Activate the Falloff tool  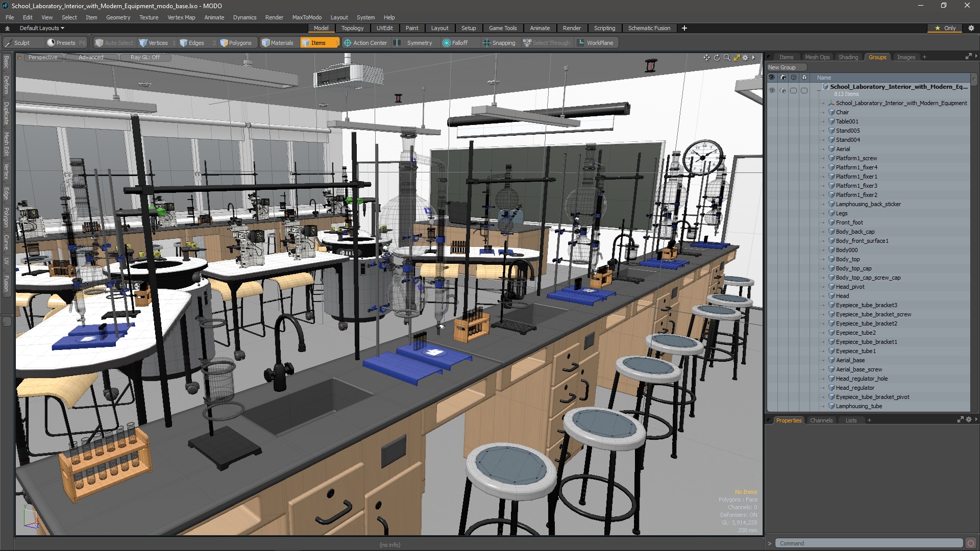[x=455, y=43]
